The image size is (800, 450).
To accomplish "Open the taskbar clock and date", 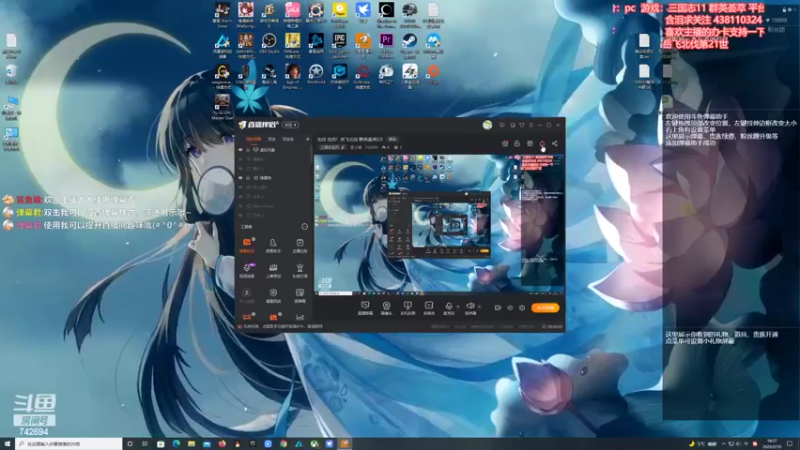I will pyautogui.click(x=771, y=444).
